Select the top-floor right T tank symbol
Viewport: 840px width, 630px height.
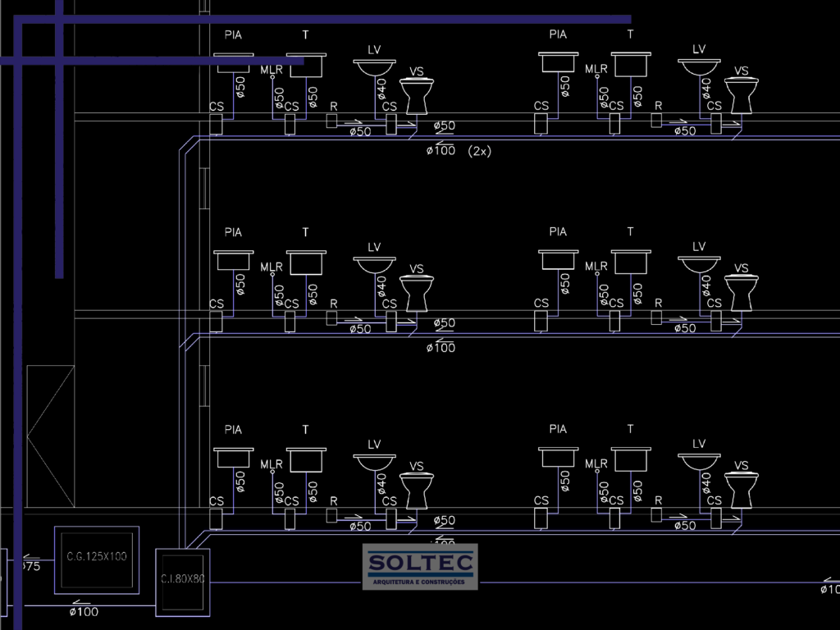pos(631,64)
